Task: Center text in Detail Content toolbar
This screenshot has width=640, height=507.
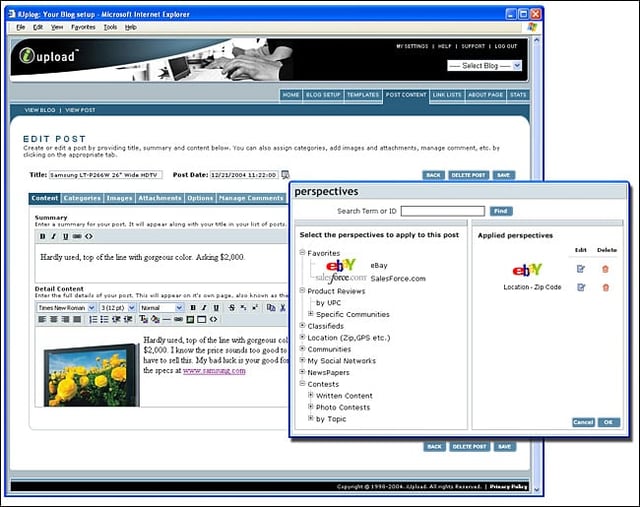Action: (53, 319)
